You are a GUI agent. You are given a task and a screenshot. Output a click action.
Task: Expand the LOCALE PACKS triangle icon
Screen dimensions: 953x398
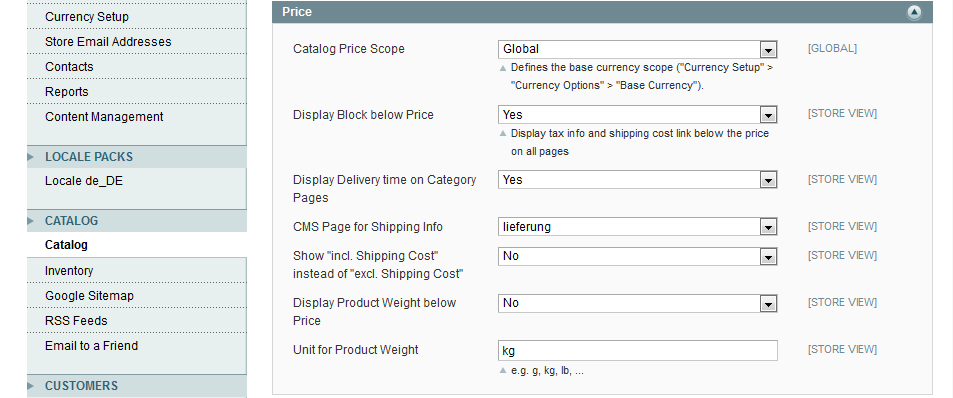[30, 157]
